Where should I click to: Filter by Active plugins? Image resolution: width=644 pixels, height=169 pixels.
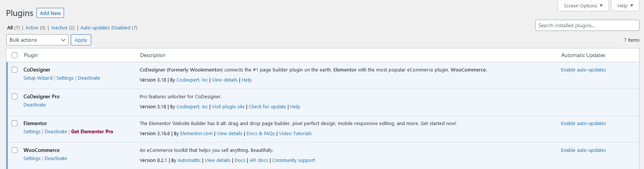(x=32, y=28)
